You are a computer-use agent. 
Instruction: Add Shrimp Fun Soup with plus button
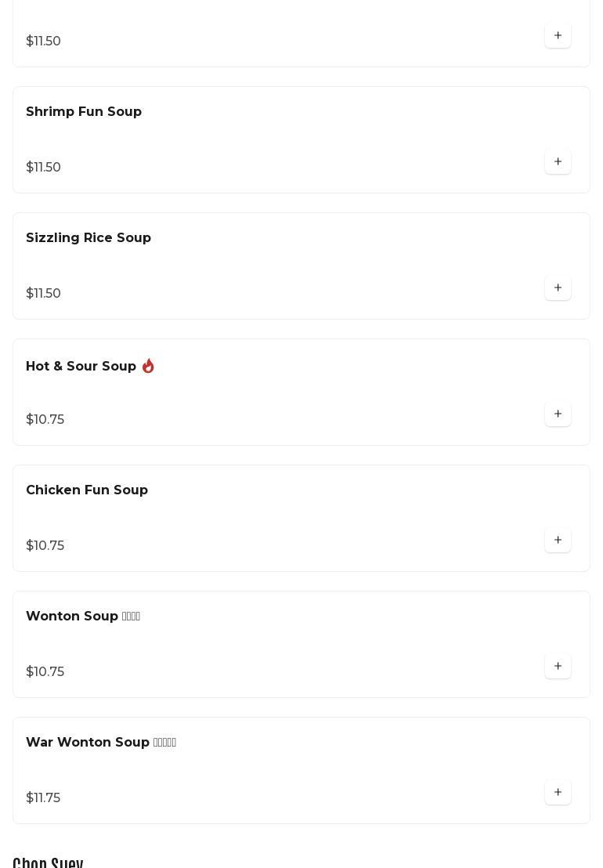pos(558,161)
